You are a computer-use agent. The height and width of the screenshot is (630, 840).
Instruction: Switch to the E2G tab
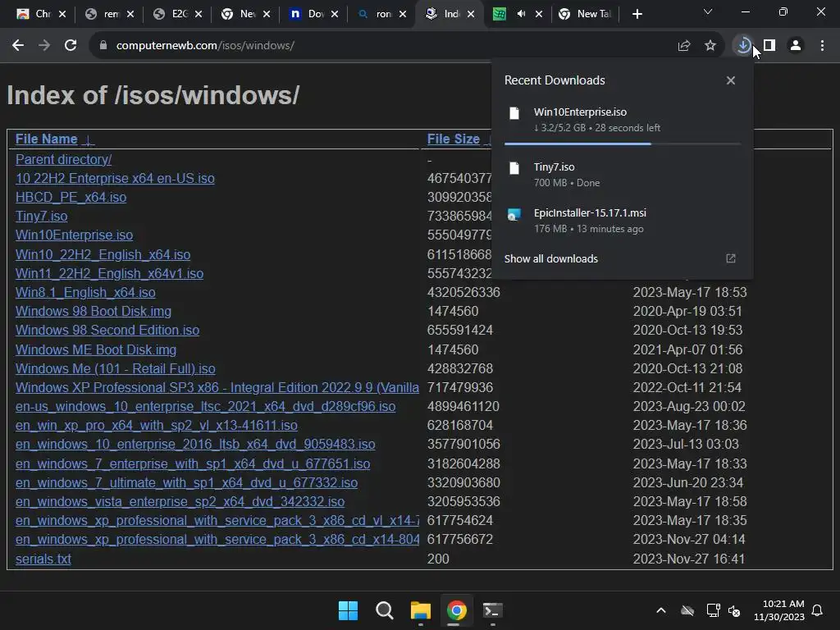point(178,14)
